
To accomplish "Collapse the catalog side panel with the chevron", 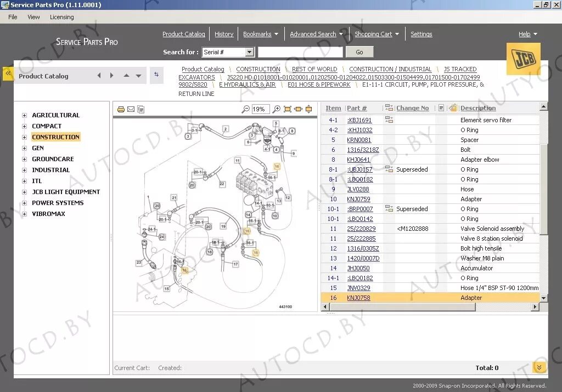I will (x=8, y=74).
